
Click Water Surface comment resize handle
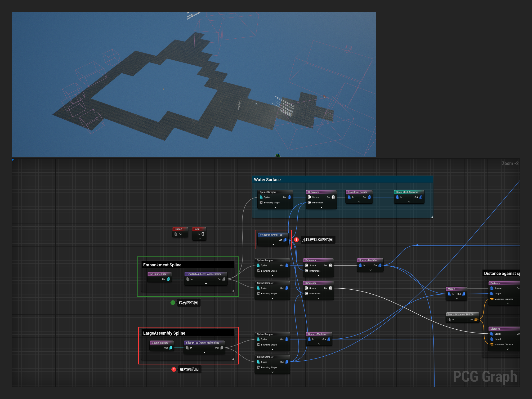coord(432,217)
